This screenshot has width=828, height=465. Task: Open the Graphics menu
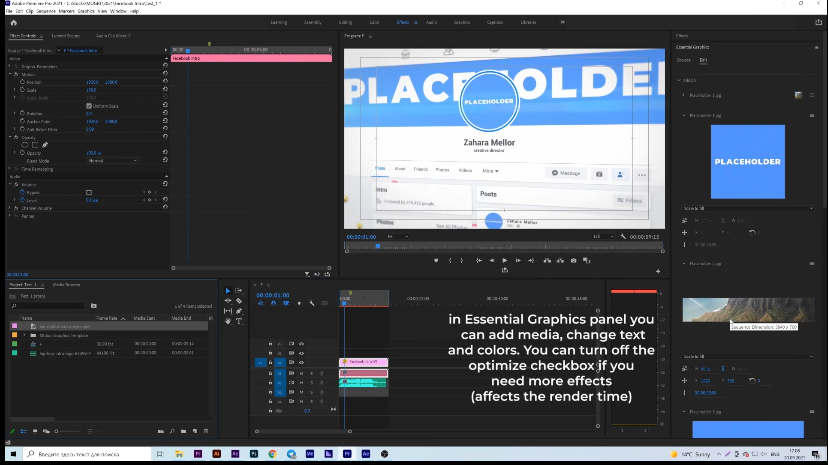click(x=86, y=11)
